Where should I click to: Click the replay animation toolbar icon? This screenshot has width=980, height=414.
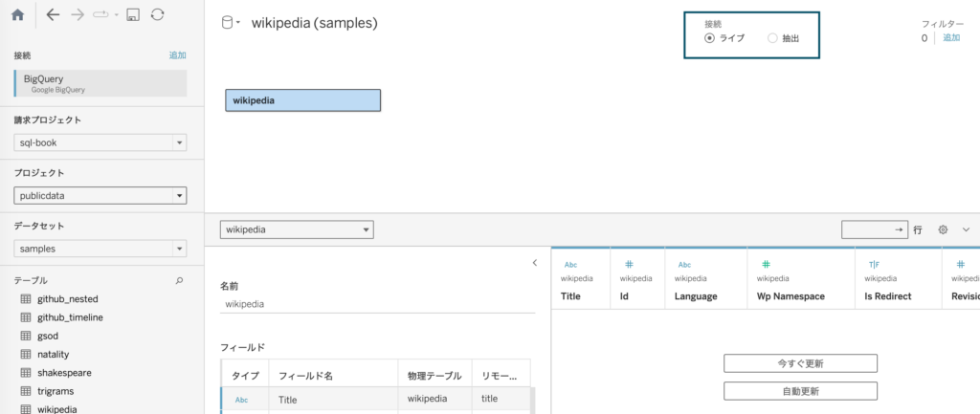[100, 15]
